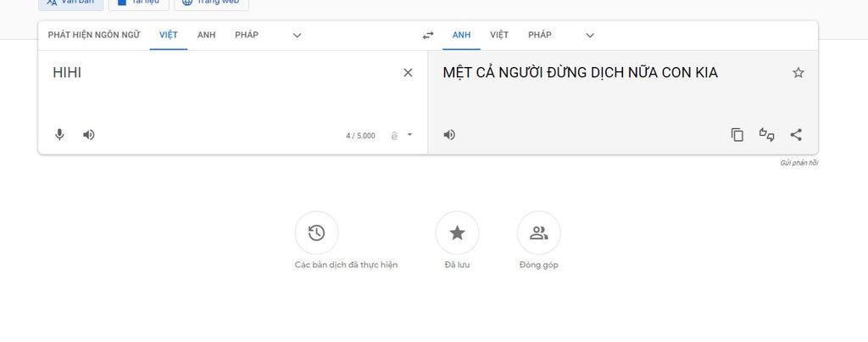Image resolution: width=868 pixels, height=342 pixels.
Task: Save the translation with the star icon
Action: pos(798,73)
